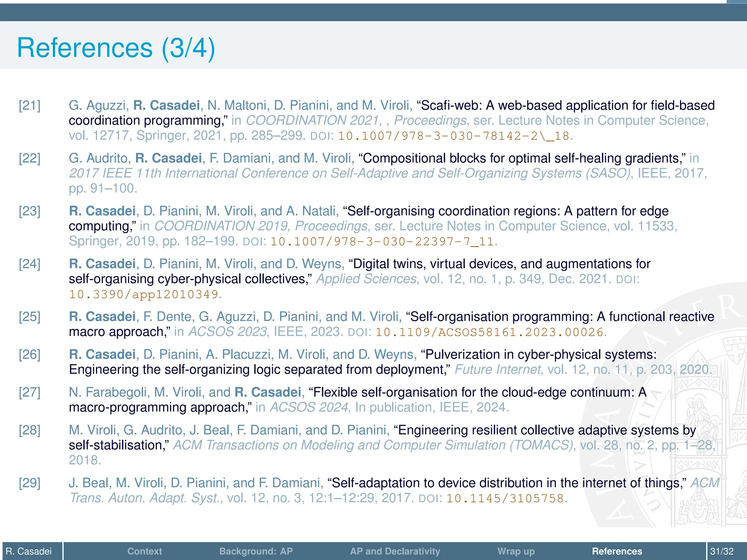
Task: Click reference number [22]
Action: (30, 158)
